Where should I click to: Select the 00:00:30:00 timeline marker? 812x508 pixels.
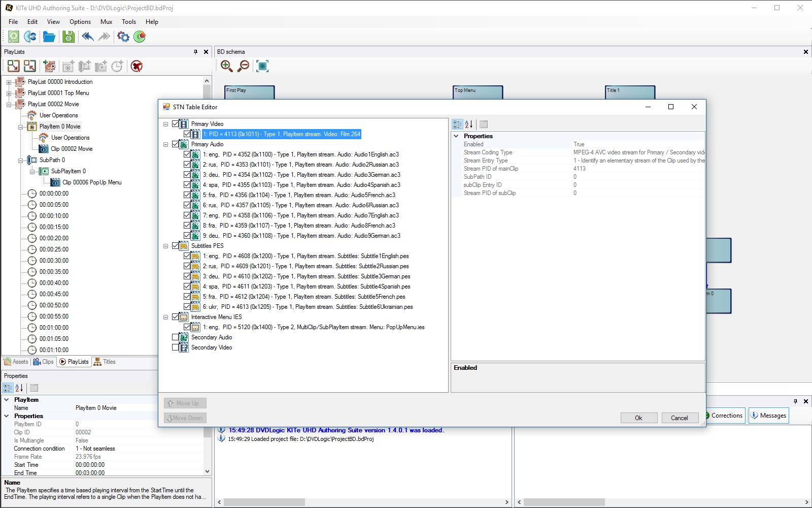[54, 261]
